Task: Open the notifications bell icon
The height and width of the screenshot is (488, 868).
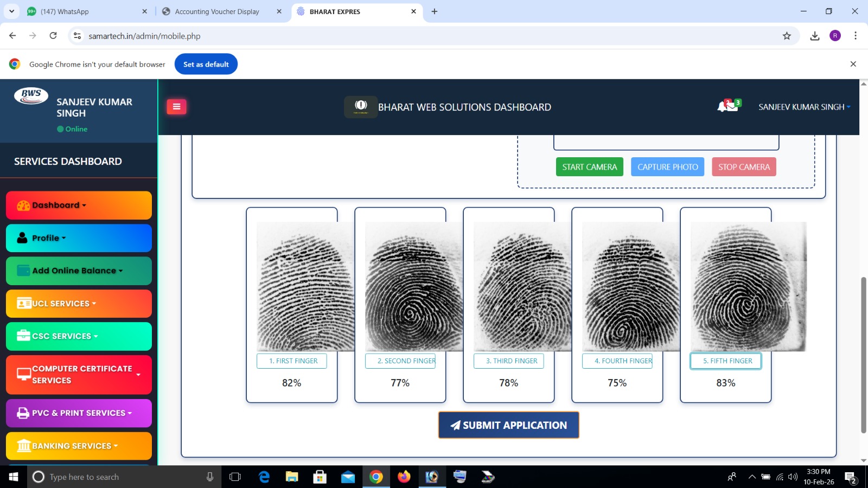Action: (724, 106)
